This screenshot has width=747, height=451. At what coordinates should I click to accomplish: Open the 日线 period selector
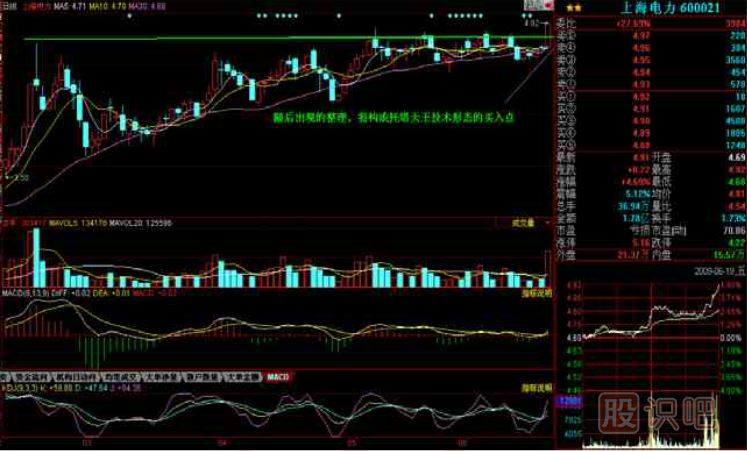coord(10,6)
